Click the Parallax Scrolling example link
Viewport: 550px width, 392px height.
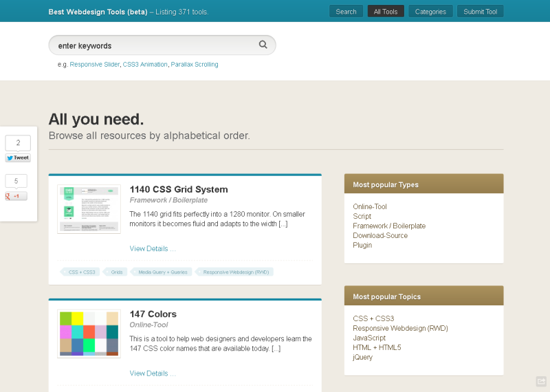[195, 65]
